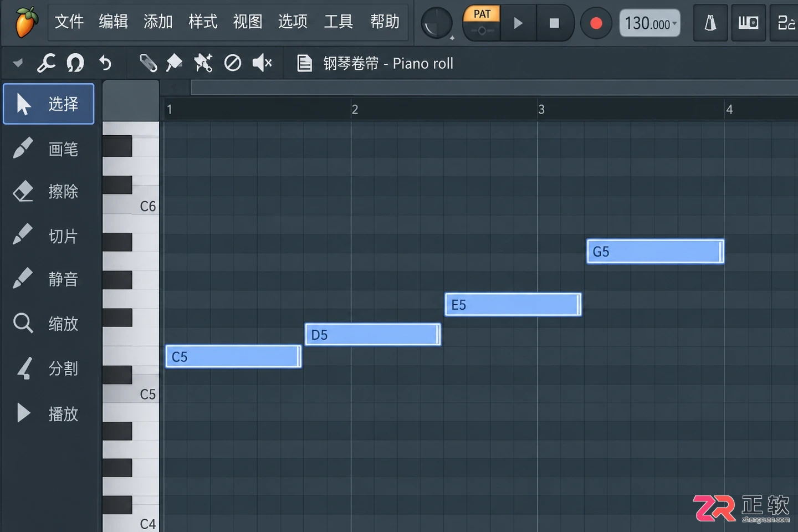This screenshot has width=798, height=532.
Task: Select the G5 note block
Action: [655, 252]
